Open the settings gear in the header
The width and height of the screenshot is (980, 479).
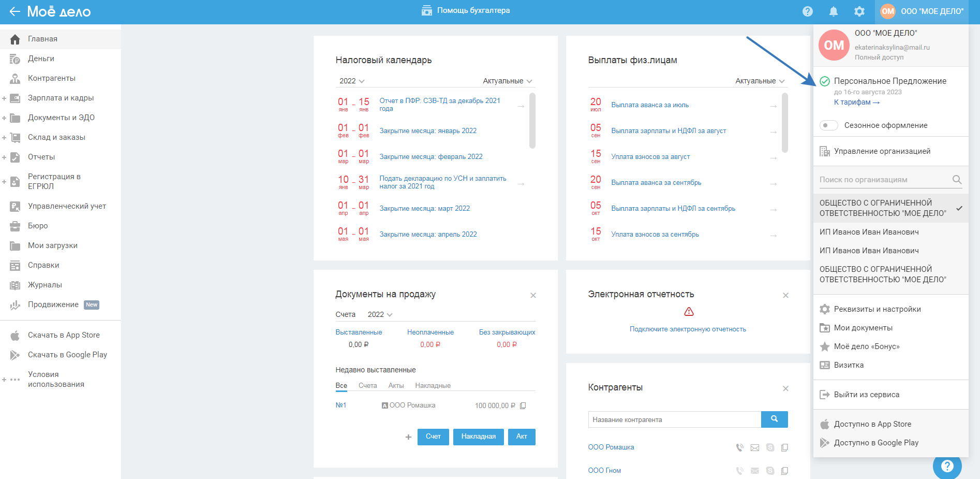(859, 11)
